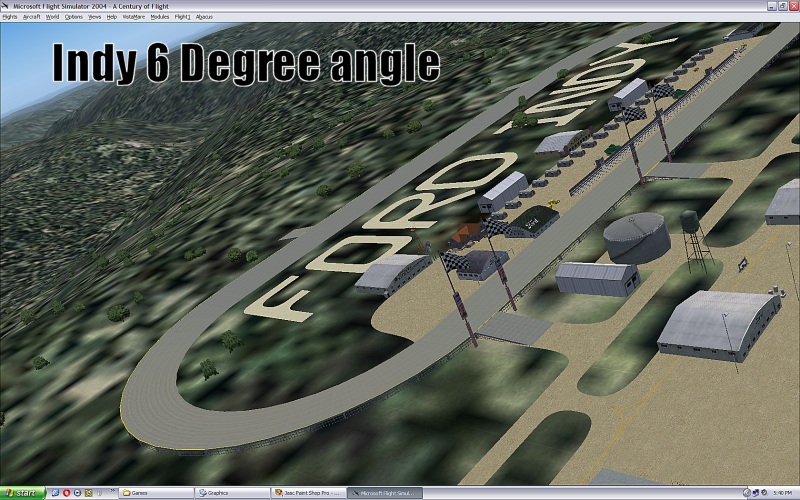Open the Options menu

click(73, 17)
